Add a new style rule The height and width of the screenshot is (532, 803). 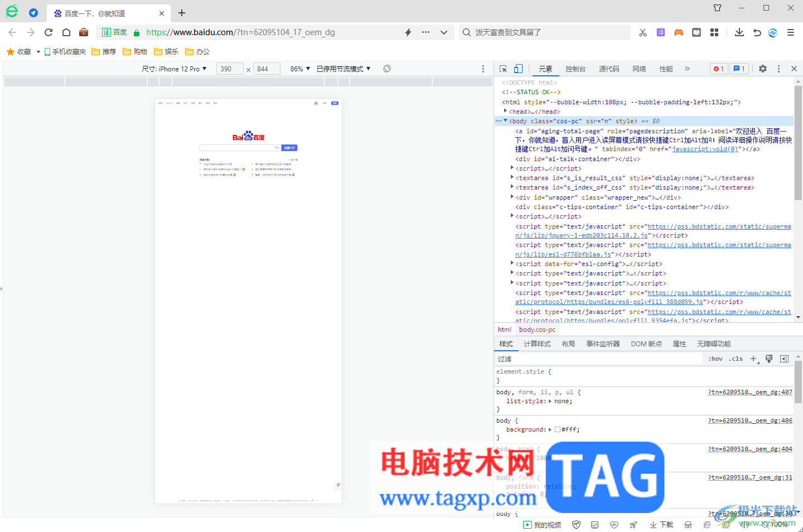tap(753, 359)
